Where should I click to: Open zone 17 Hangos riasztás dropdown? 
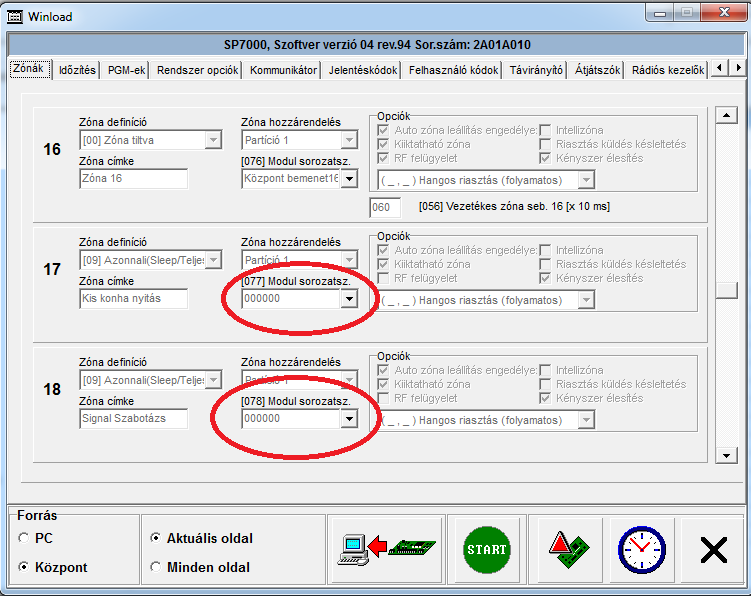(586, 300)
